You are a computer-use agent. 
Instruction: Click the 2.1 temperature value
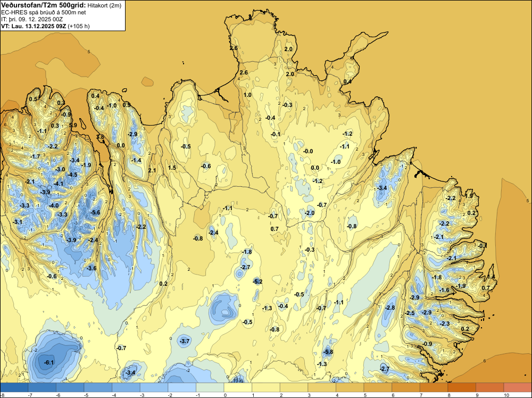(x=152, y=170)
